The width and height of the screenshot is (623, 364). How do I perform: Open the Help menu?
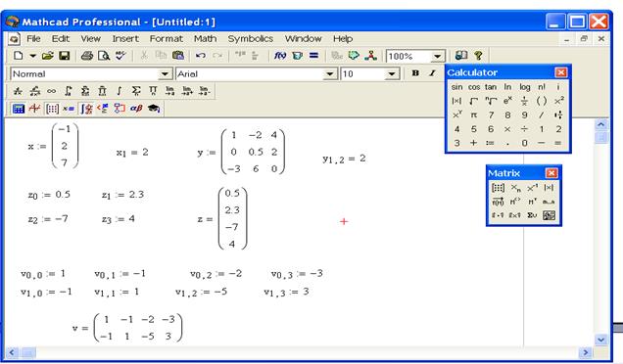coord(343,39)
